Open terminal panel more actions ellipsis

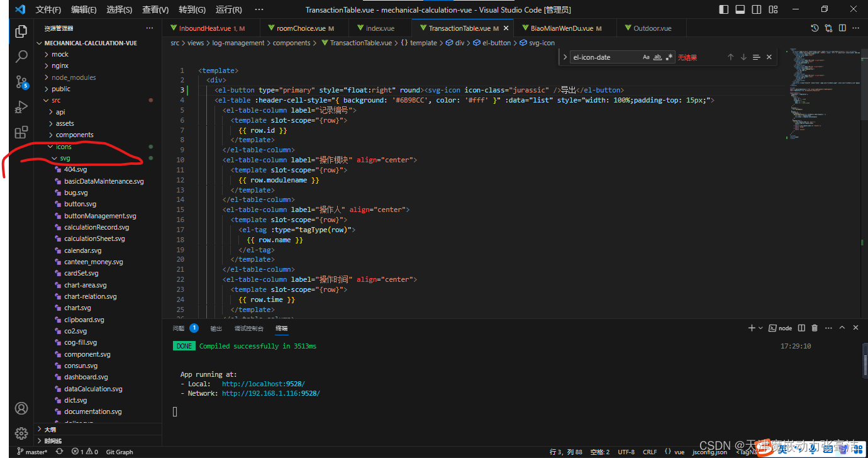[828, 328]
